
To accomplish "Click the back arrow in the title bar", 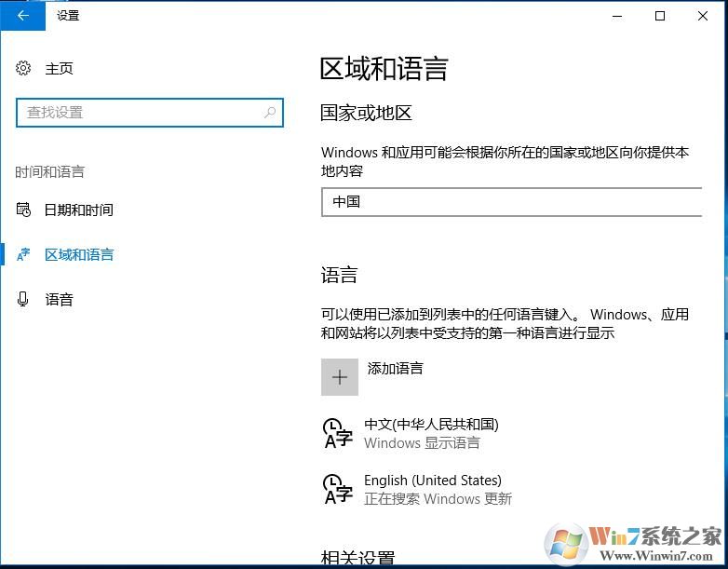I will click(x=22, y=15).
